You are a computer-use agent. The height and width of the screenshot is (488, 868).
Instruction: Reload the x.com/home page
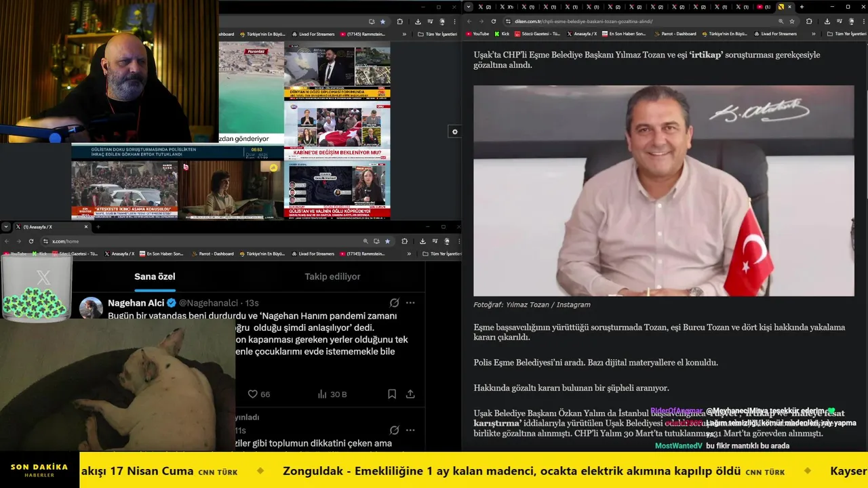click(31, 241)
